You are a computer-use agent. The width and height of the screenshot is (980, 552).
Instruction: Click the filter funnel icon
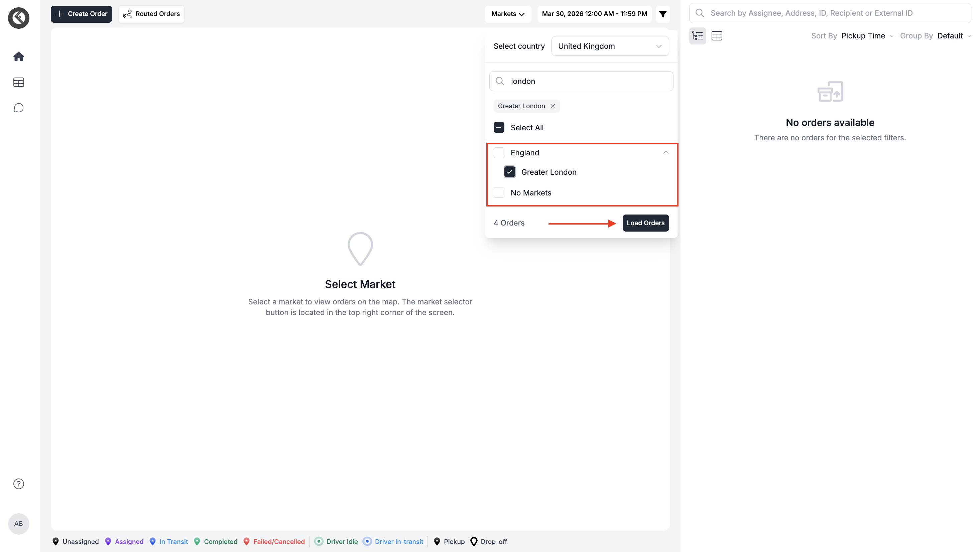[x=663, y=14]
